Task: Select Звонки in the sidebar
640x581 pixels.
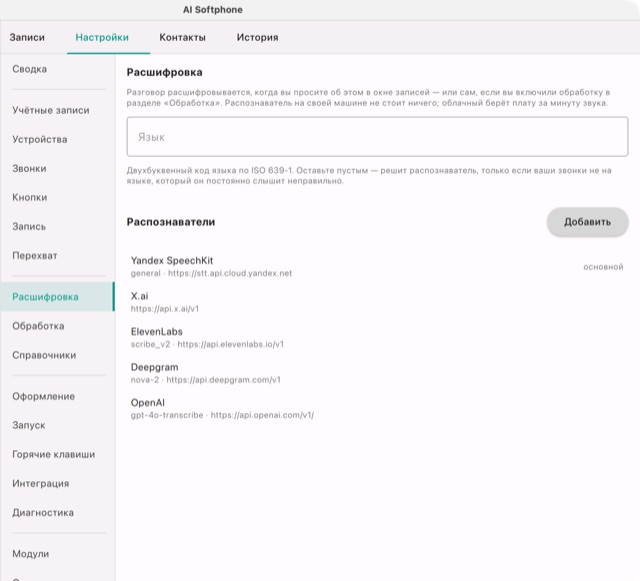Action: (x=58, y=168)
